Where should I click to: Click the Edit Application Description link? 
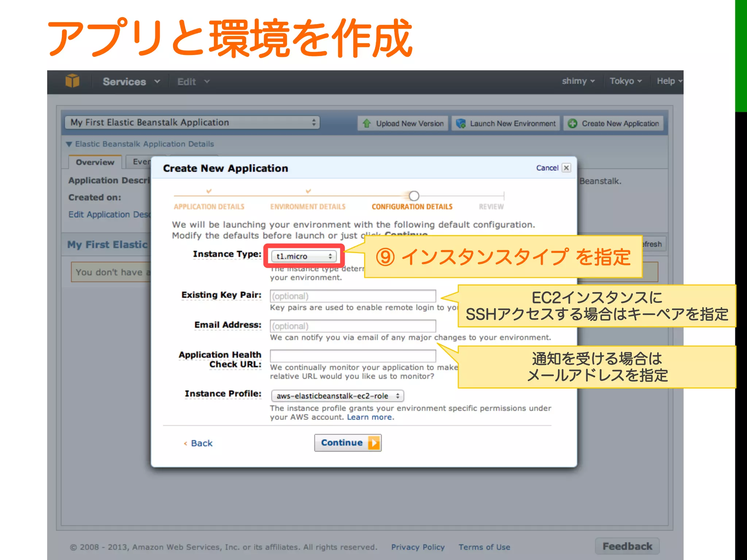[109, 214]
